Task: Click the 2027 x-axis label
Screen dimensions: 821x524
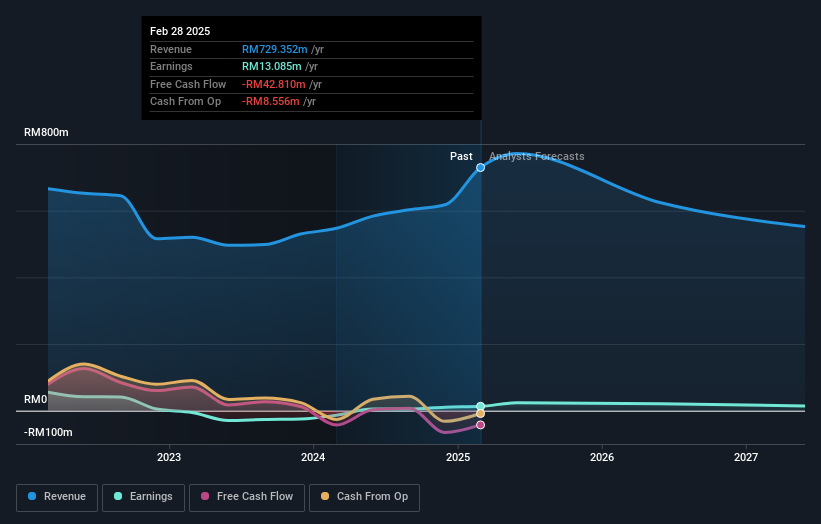Action: [x=746, y=458]
